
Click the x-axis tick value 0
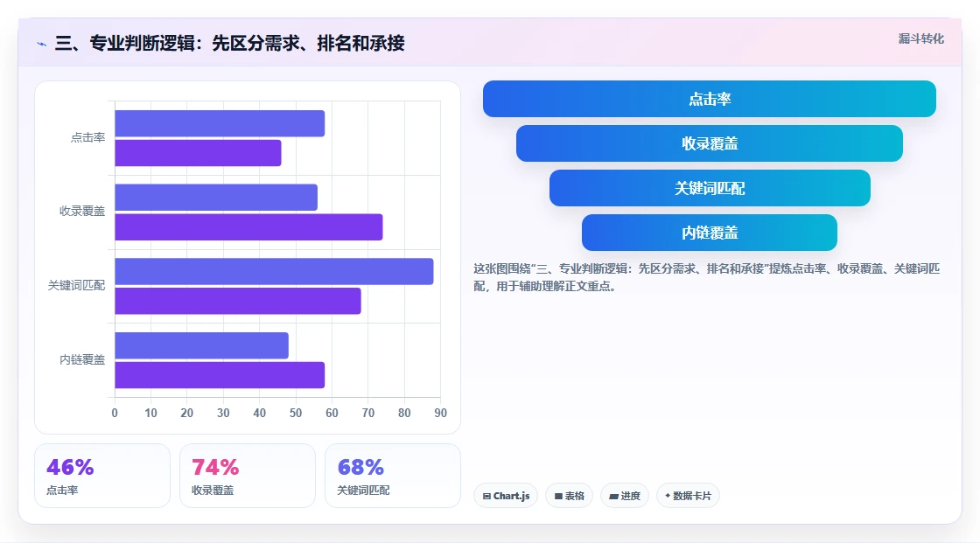[115, 413]
